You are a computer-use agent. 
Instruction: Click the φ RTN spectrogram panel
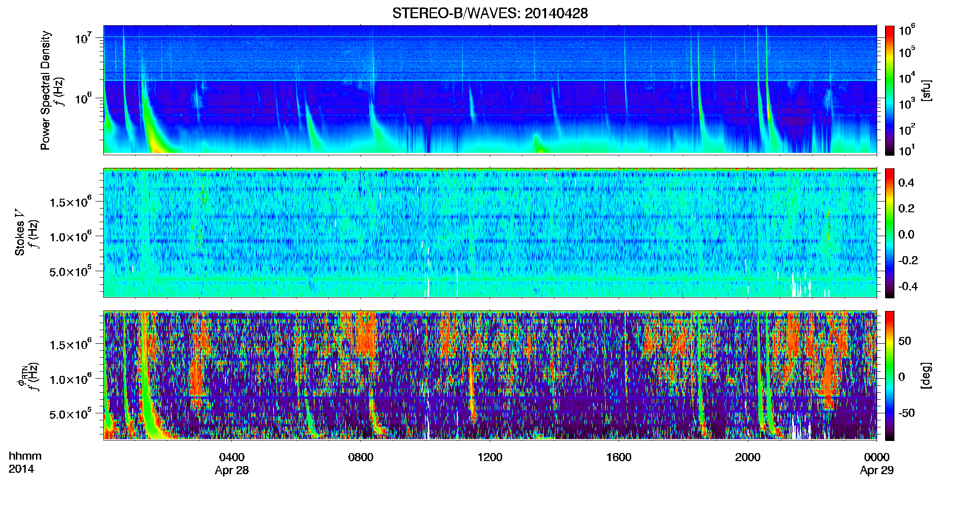(490, 375)
